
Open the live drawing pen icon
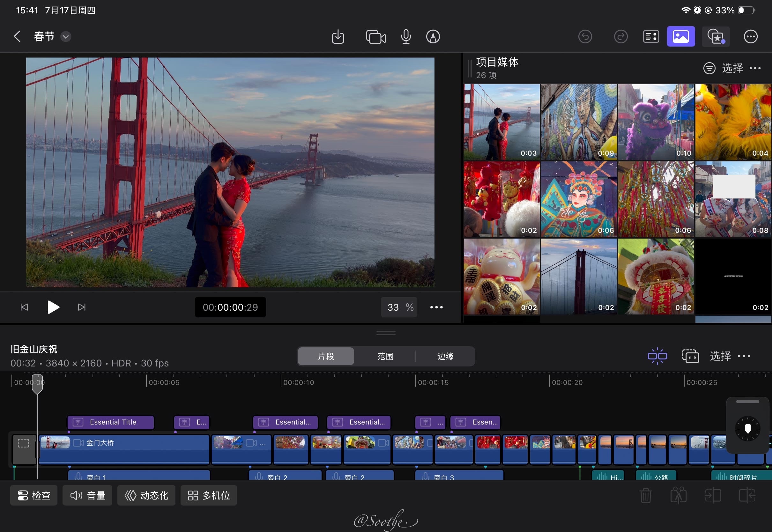(433, 37)
